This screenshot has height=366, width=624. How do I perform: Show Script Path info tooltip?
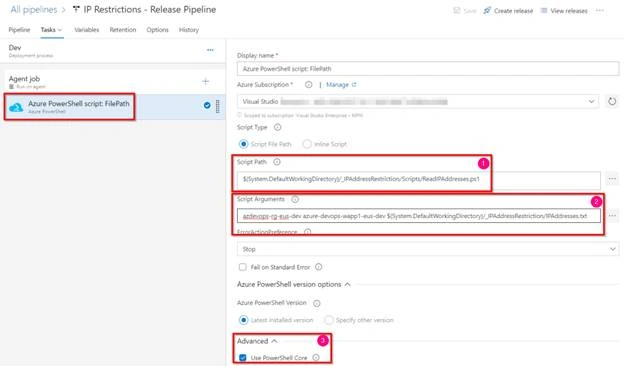[x=277, y=162]
